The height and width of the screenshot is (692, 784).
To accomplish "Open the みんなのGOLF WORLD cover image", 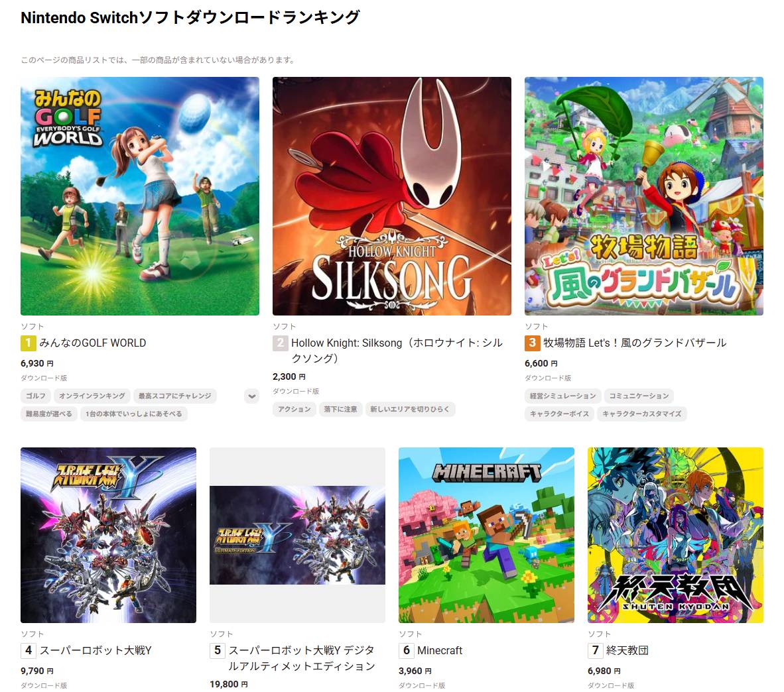I will click(x=140, y=196).
